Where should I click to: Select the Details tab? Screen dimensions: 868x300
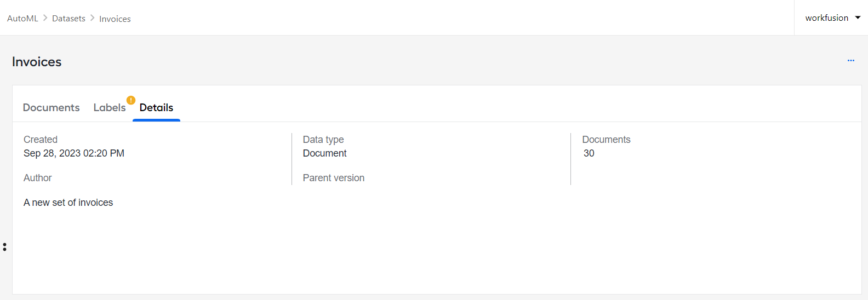click(x=156, y=108)
